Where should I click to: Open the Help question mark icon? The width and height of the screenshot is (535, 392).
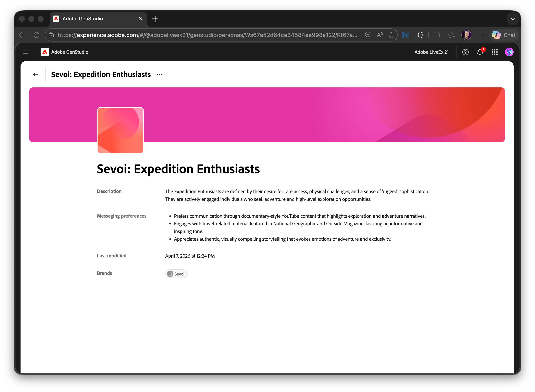point(465,52)
